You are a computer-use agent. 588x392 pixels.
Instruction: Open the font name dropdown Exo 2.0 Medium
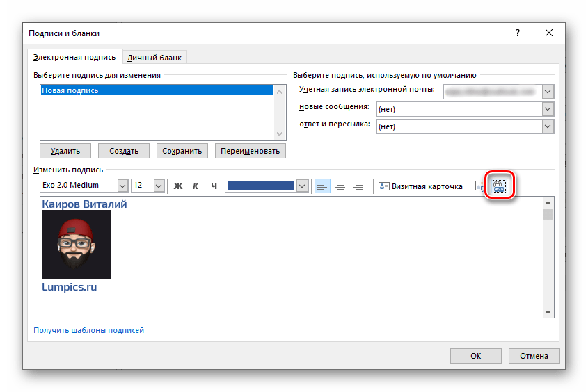(122, 186)
